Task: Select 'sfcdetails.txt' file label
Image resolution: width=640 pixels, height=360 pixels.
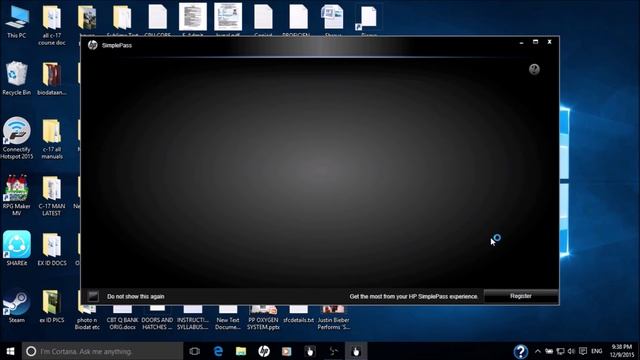Action: coord(299,320)
